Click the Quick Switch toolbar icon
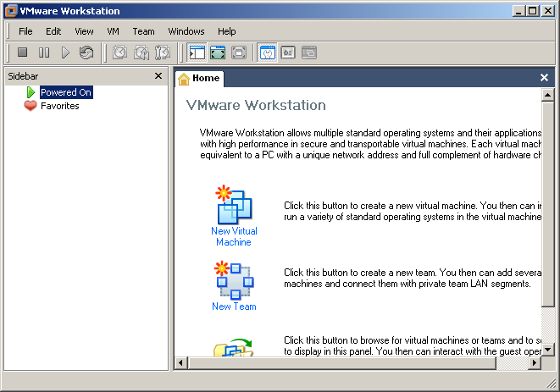The width and height of the screenshot is (560, 392). [x=239, y=52]
